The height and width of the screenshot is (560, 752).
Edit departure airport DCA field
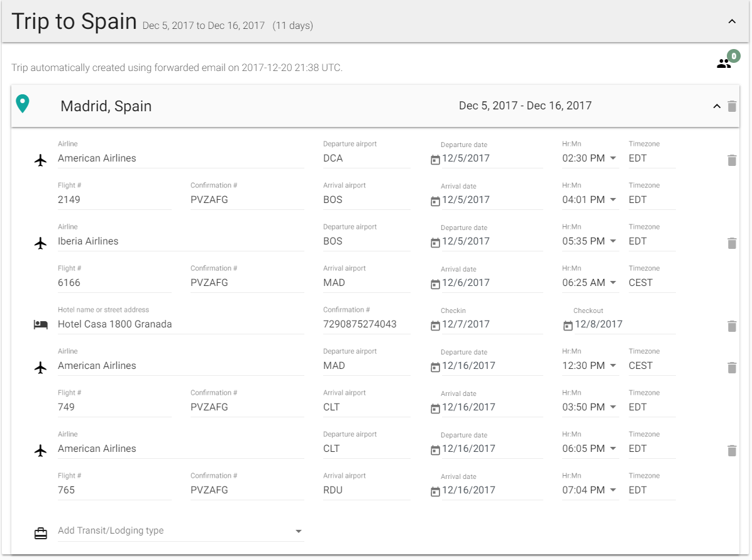pyautogui.click(x=367, y=158)
